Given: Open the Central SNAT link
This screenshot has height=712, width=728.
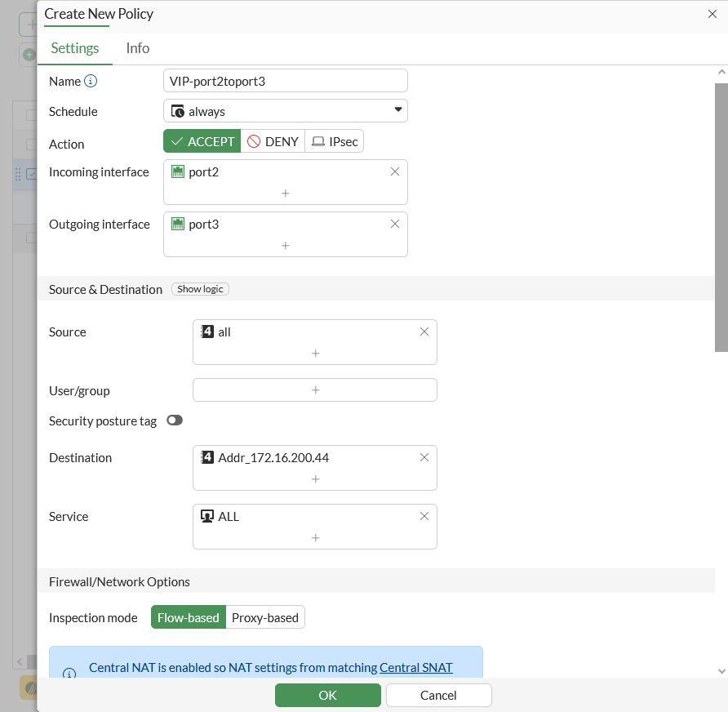Looking at the screenshot, I should pos(415,667).
